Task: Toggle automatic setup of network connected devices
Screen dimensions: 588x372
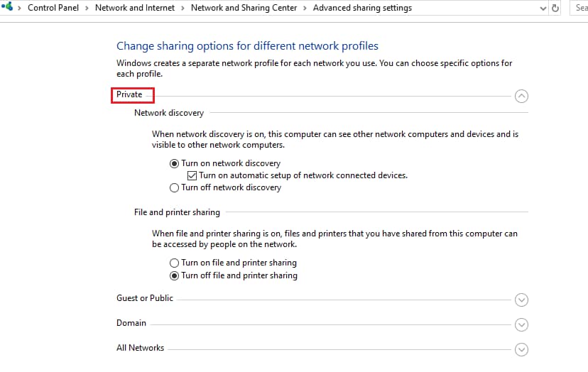Action: 192,175
